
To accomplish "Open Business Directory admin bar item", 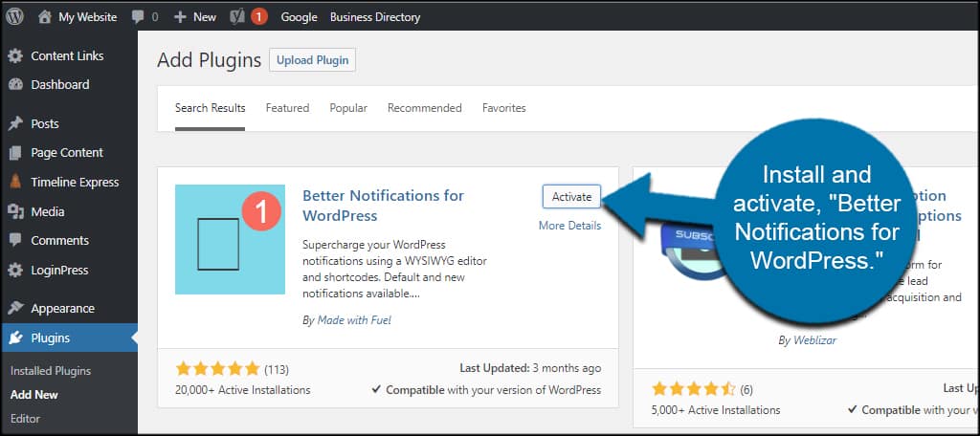I will click(x=375, y=17).
